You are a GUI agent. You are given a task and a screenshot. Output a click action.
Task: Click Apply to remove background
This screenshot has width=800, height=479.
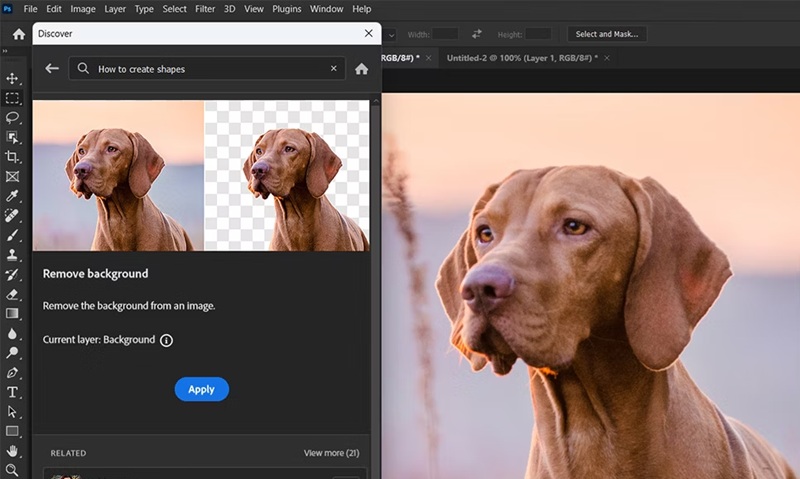202,389
